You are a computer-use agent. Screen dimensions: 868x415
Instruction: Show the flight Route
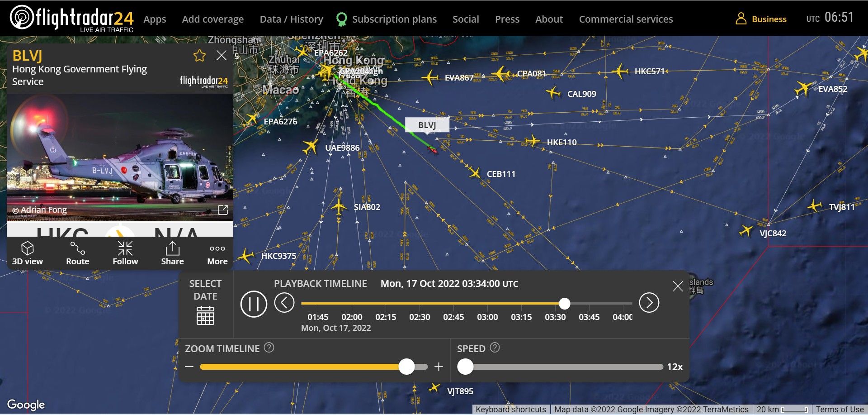click(x=77, y=253)
